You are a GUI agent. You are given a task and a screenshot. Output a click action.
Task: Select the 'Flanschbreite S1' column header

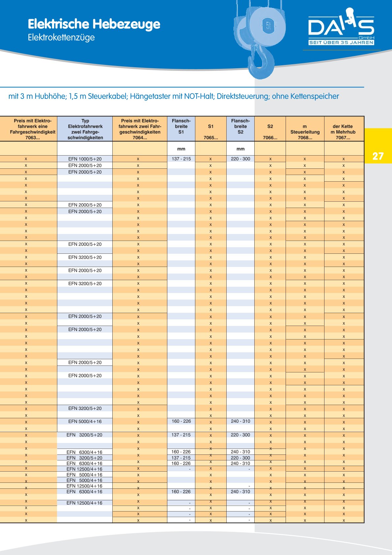(x=181, y=126)
